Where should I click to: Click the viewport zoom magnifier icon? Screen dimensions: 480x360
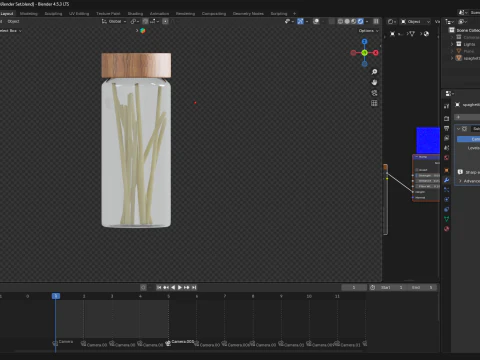click(374, 72)
